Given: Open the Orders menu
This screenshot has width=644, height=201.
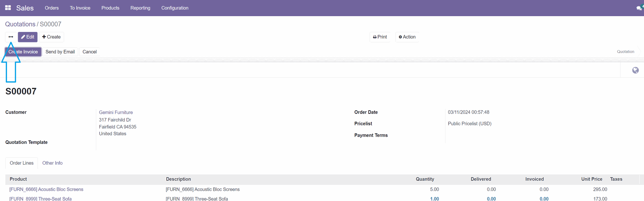Looking at the screenshot, I should coord(52,8).
